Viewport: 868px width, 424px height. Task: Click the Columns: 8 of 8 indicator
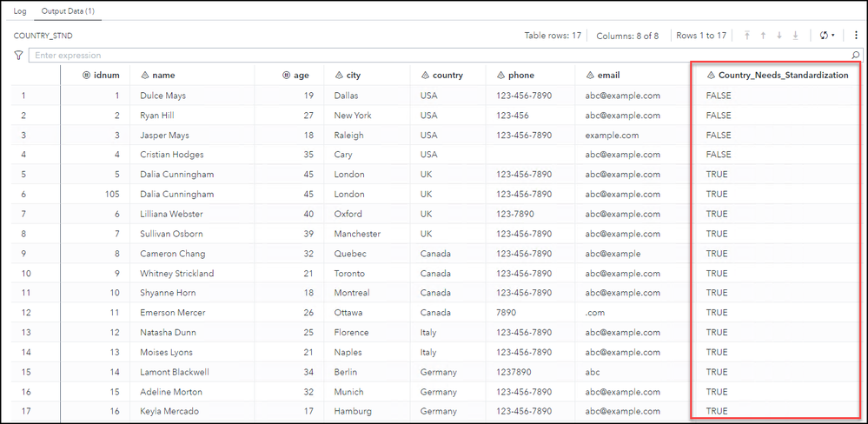coord(627,36)
